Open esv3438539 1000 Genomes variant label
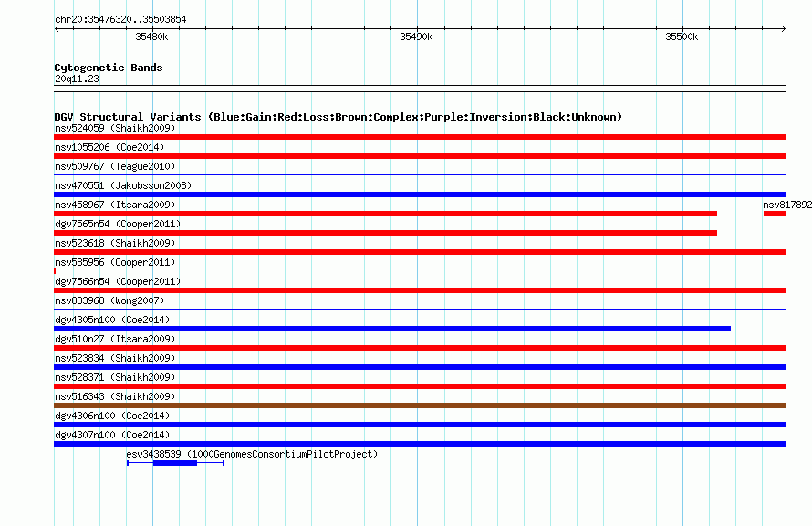 point(252,454)
